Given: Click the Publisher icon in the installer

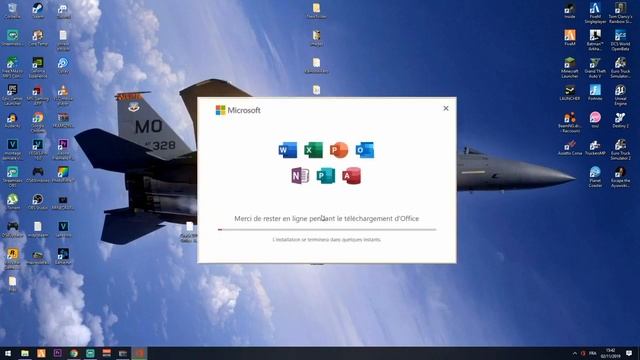Looking at the screenshot, I should [326, 176].
